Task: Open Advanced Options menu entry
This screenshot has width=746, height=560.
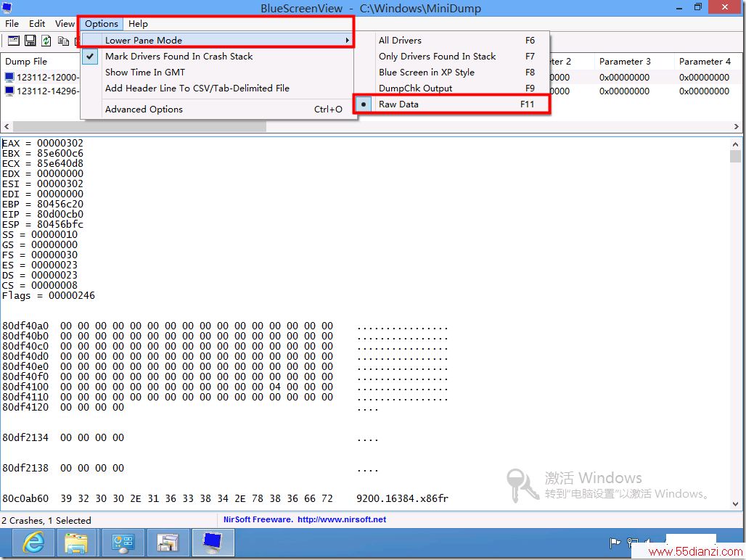Action: coord(219,110)
